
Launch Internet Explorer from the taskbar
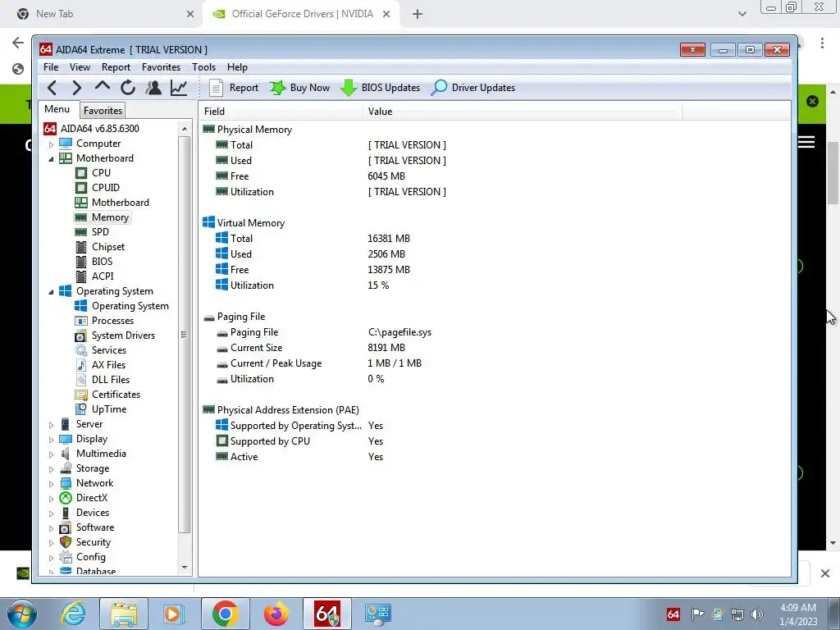[x=73, y=614]
